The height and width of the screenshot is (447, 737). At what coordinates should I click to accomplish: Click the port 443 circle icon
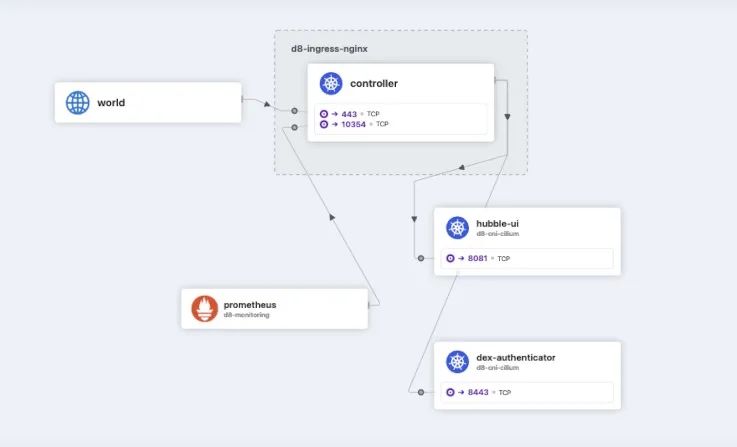[x=324, y=114]
